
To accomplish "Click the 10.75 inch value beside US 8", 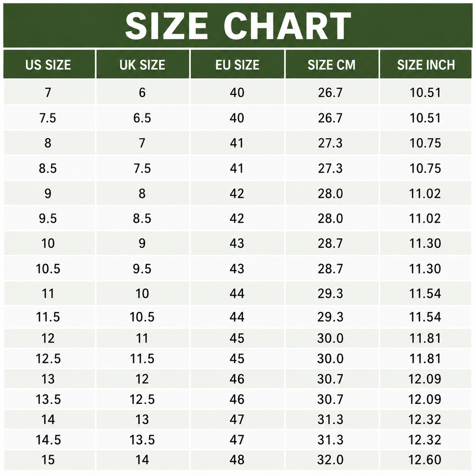I will point(426,143).
